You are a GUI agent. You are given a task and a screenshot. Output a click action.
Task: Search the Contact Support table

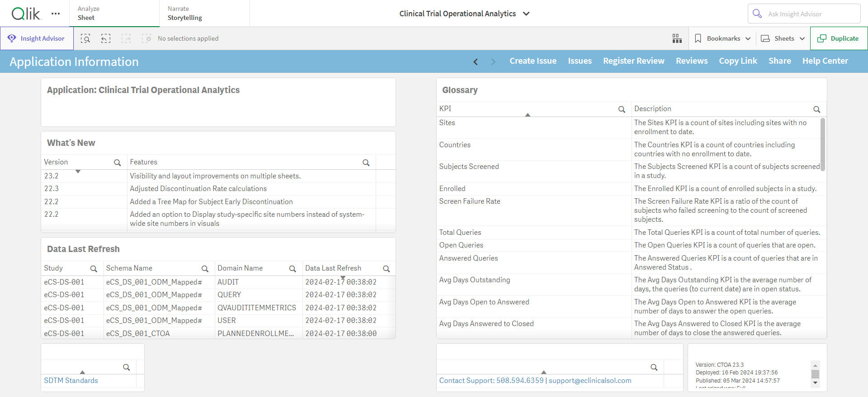click(x=654, y=367)
